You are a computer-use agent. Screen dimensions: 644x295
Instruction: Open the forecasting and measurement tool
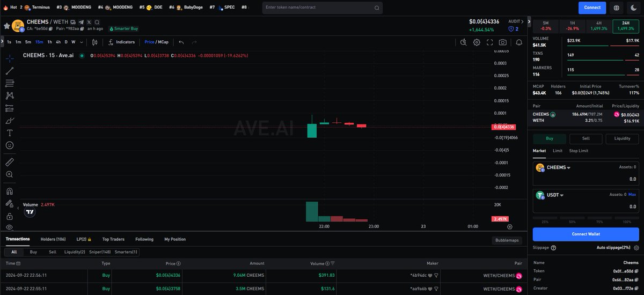[10, 108]
